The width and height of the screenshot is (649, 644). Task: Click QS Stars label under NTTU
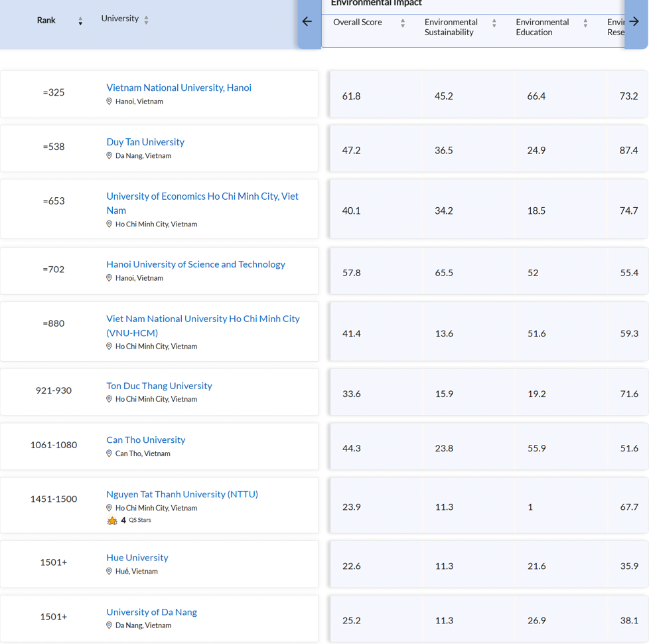[140, 520]
